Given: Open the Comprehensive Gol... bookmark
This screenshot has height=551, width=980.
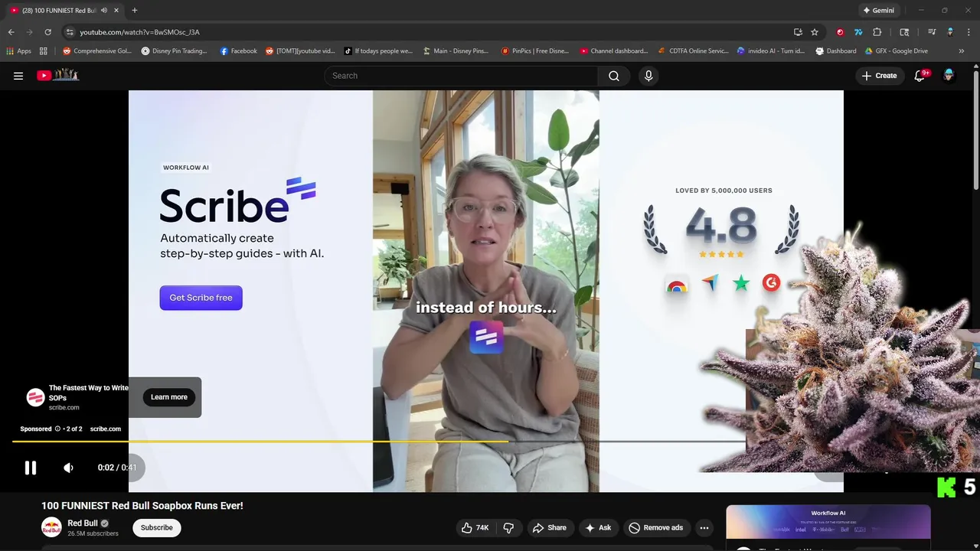Looking at the screenshot, I should click(97, 51).
